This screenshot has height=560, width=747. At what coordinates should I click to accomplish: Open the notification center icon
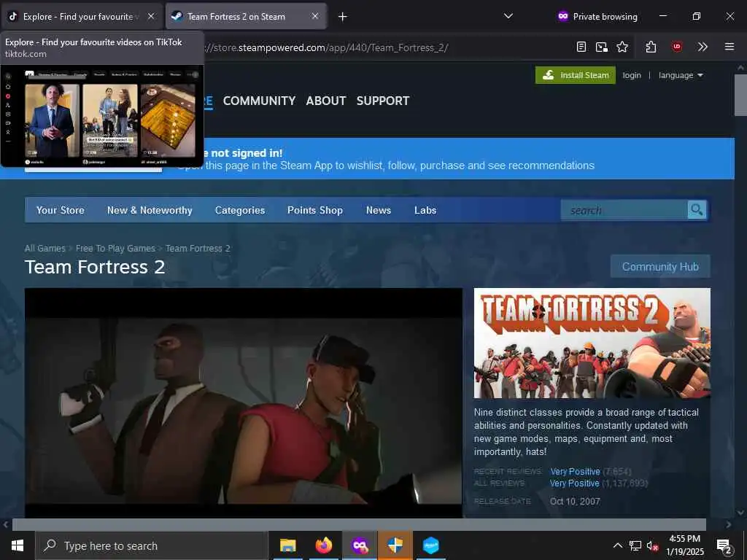coord(724,546)
